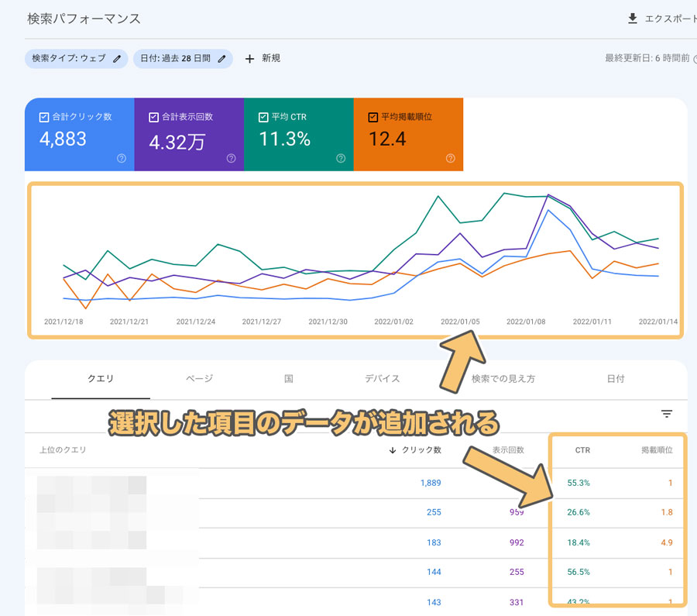Switch to the ページ tab
The height and width of the screenshot is (616, 697).
199,379
